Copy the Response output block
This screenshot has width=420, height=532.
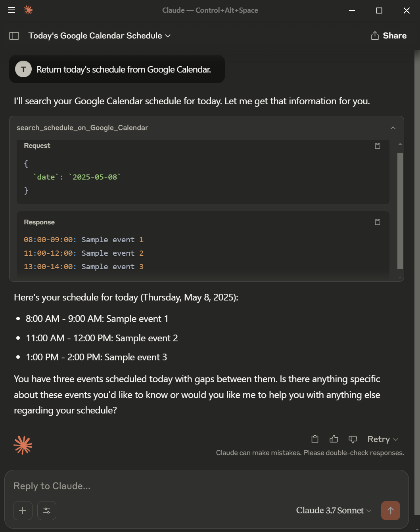coord(378,222)
